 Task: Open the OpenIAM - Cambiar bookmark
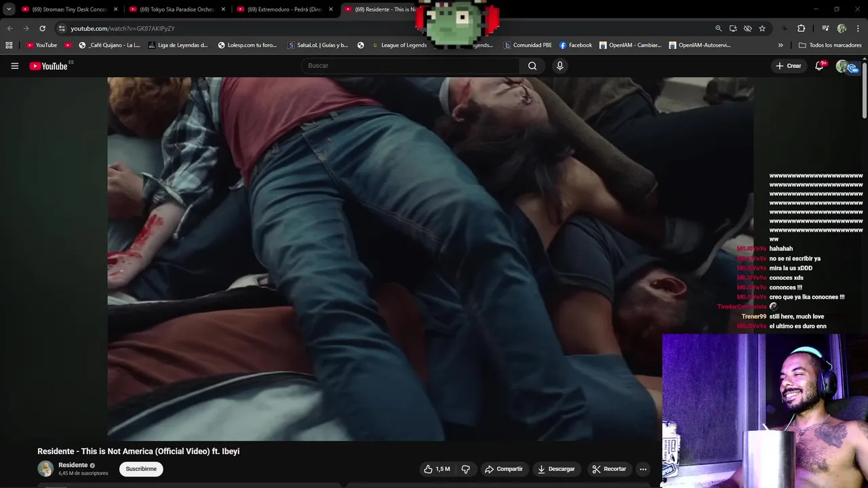click(x=630, y=45)
